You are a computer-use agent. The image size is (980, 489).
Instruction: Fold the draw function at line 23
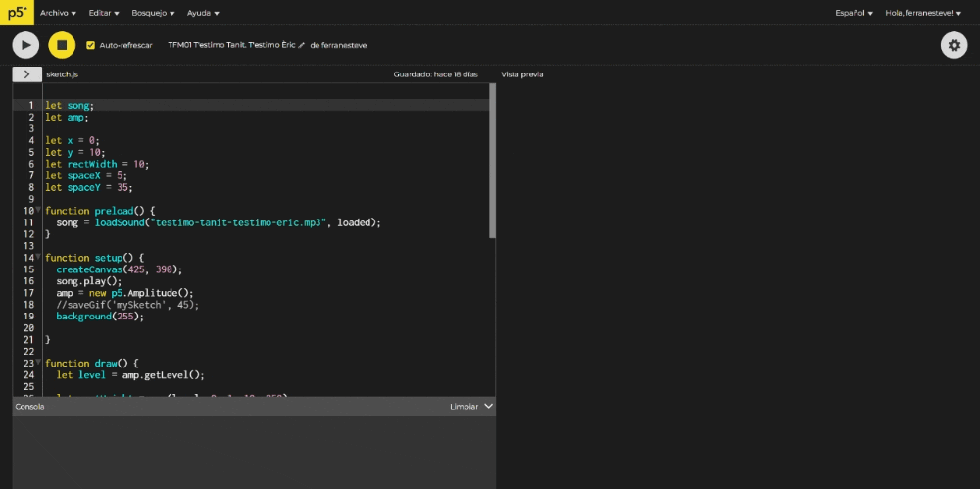pos(38,363)
